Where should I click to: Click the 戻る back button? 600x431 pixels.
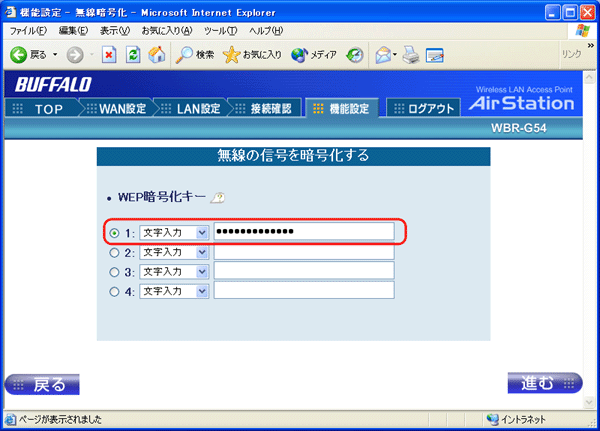42,384
